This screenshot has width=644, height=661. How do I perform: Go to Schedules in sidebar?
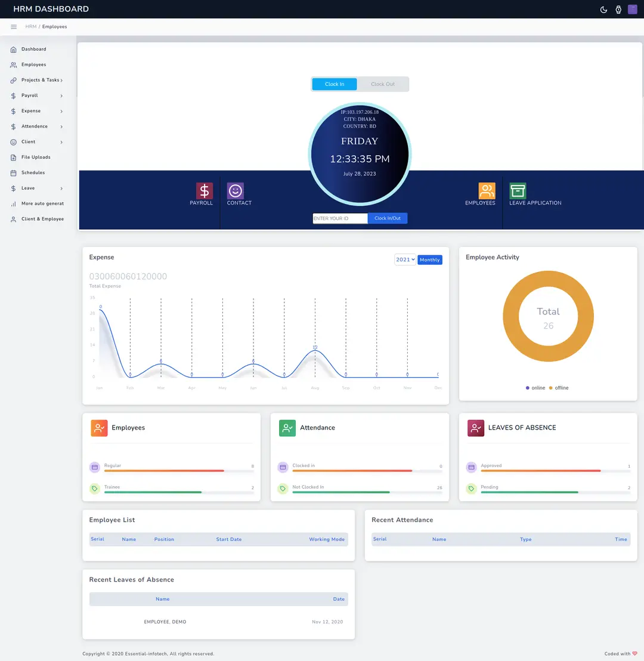[x=33, y=173]
